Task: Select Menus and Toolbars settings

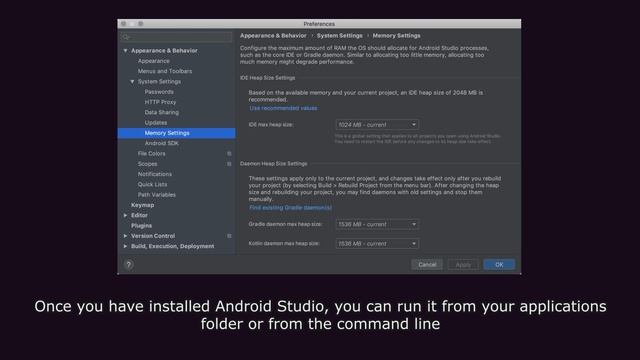Action: 164,71
